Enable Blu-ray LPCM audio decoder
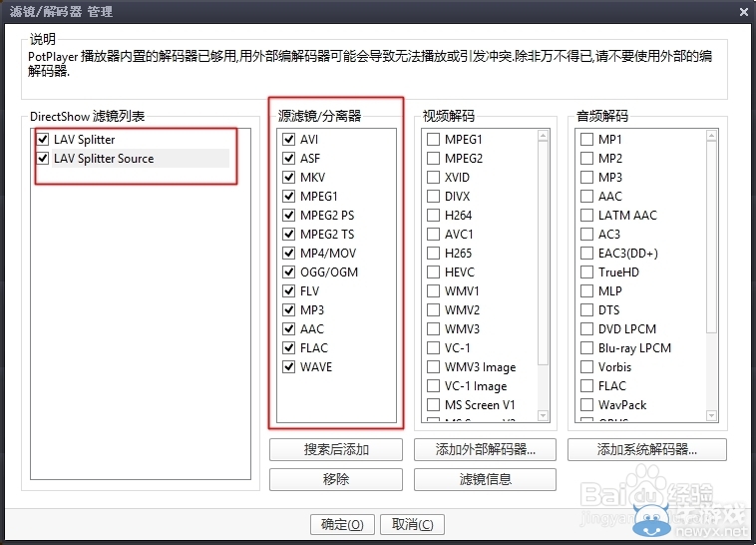Viewport: 756px width, 545px height. click(586, 348)
